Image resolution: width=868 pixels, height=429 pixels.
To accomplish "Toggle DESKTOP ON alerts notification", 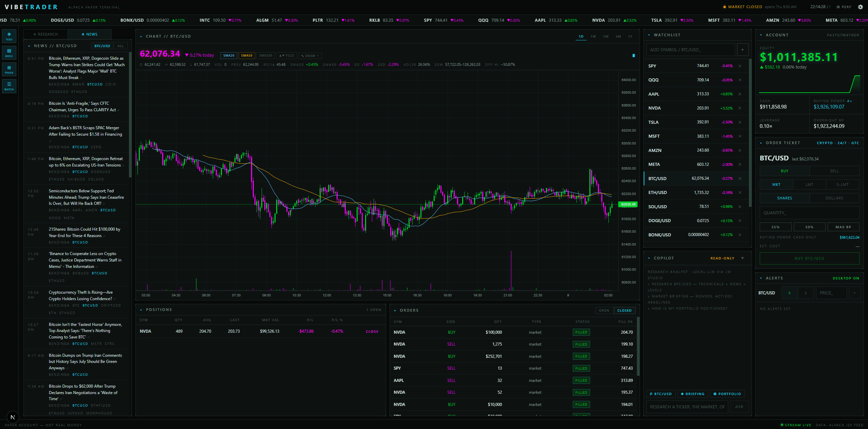I will [846, 278].
